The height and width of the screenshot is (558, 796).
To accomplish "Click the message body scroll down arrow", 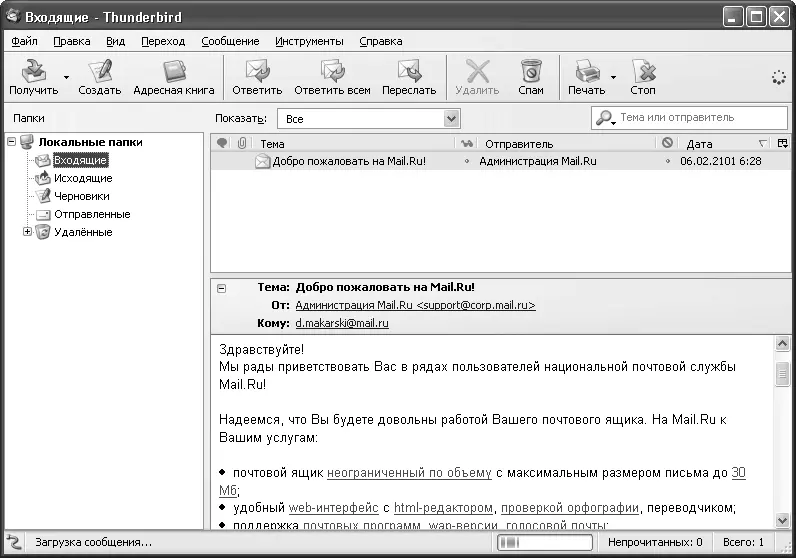I will [782, 520].
